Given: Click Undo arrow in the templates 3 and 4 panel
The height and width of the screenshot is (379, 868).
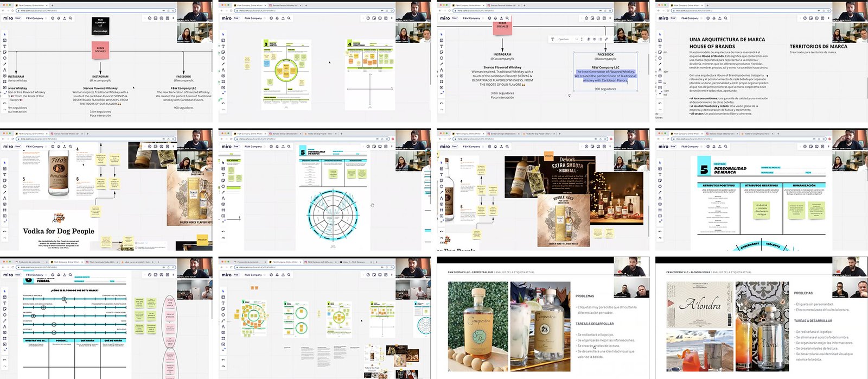Looking at the screenshot, I should [224, 103].
